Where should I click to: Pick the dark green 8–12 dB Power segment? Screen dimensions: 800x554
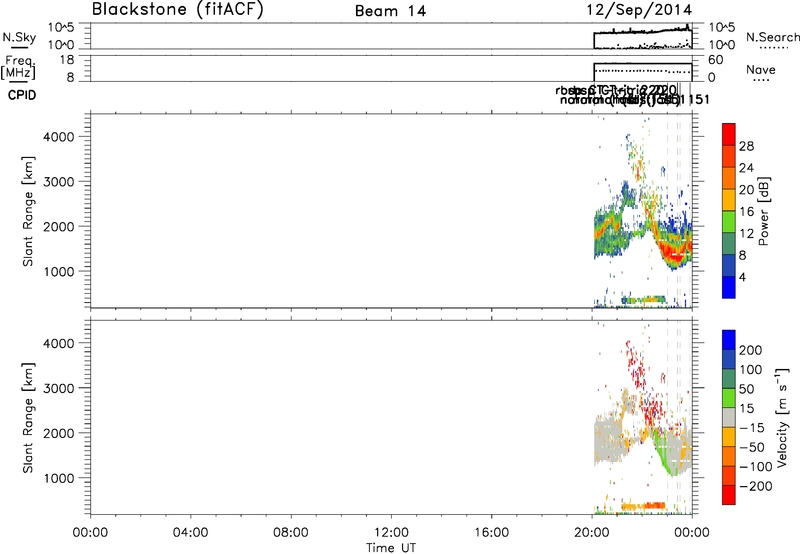(729, 244)
